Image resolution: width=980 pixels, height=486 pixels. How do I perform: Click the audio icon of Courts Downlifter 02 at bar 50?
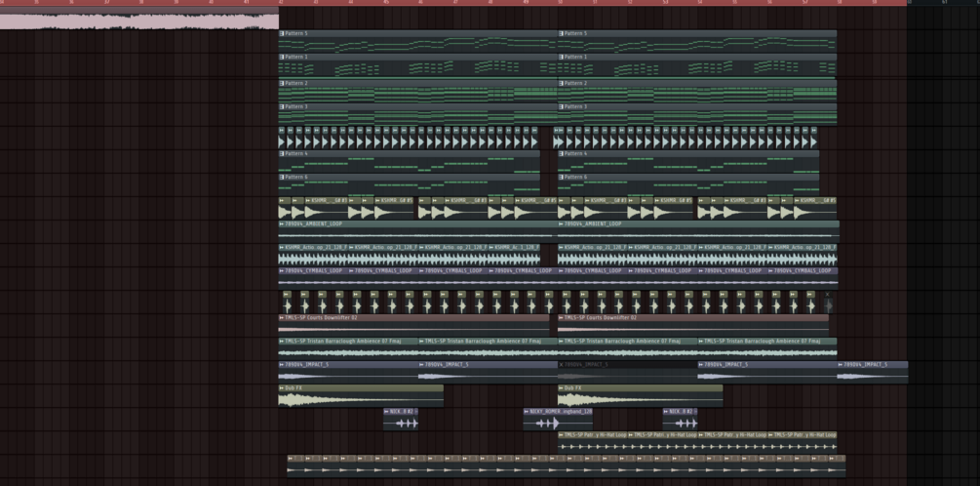tap(562, 318)
